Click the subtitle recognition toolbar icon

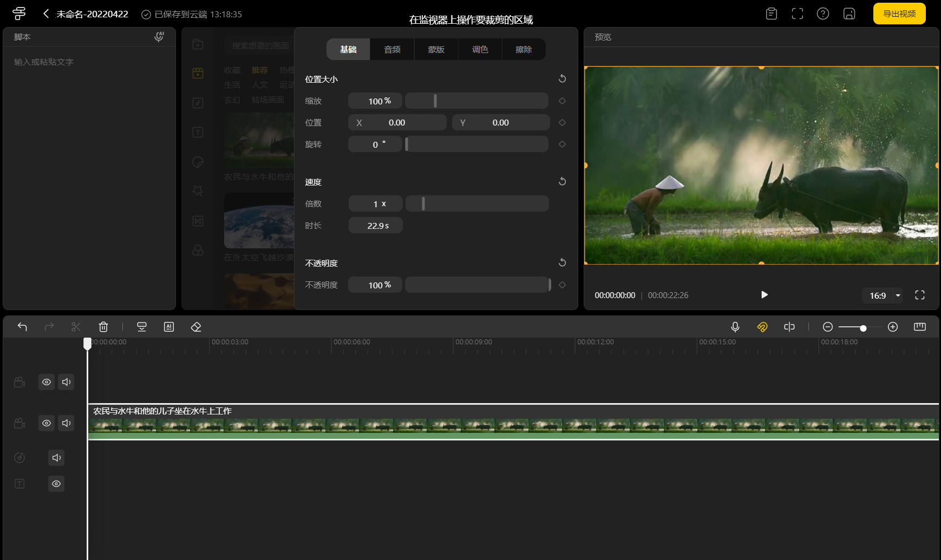[142, 327]
